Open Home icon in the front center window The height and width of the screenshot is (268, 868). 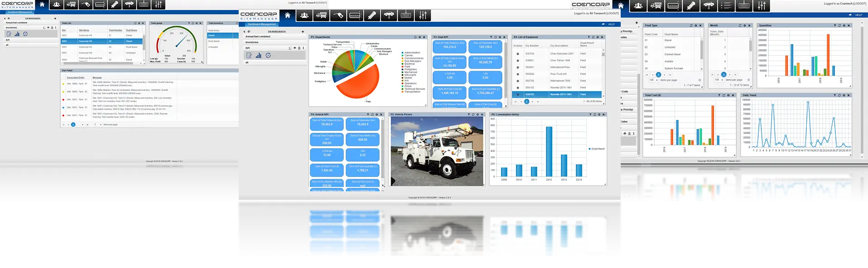pos(287,15)
